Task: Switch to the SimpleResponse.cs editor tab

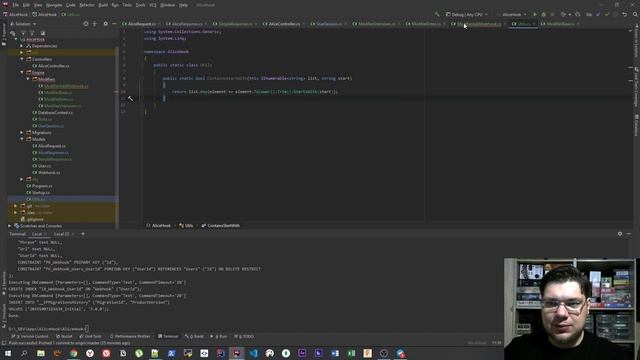Action: 235,24
